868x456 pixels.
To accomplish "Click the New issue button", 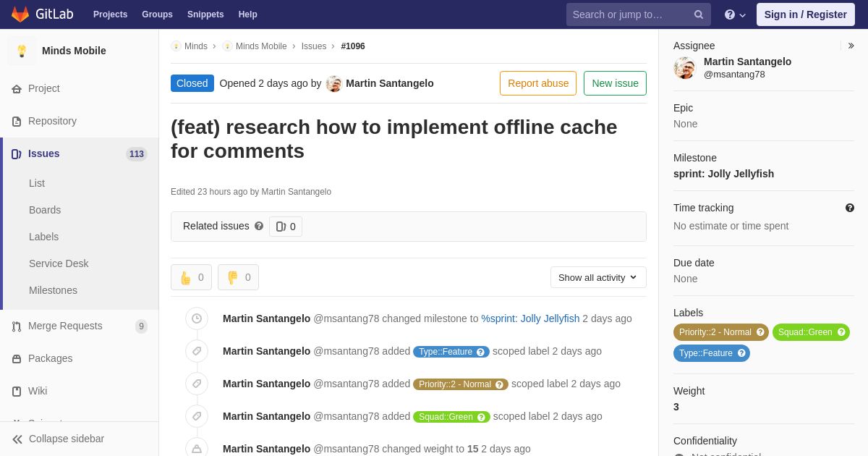I will 615,83.
